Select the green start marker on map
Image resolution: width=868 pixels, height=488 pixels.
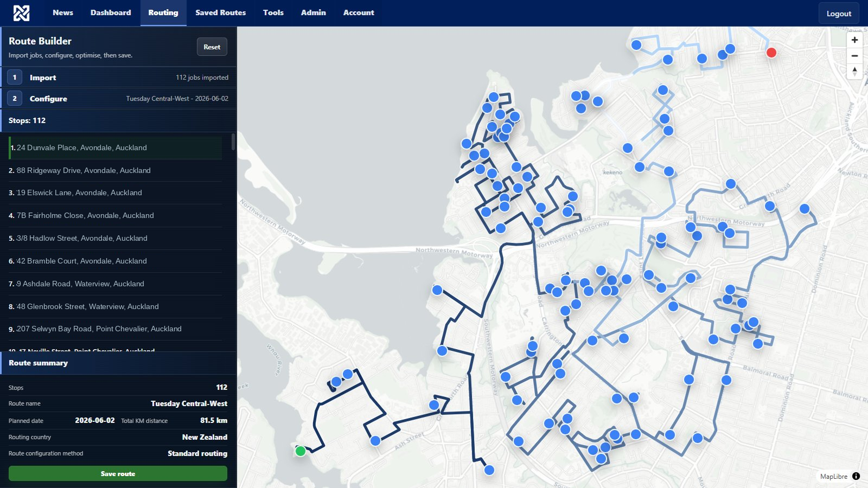[x=301, y=451]
